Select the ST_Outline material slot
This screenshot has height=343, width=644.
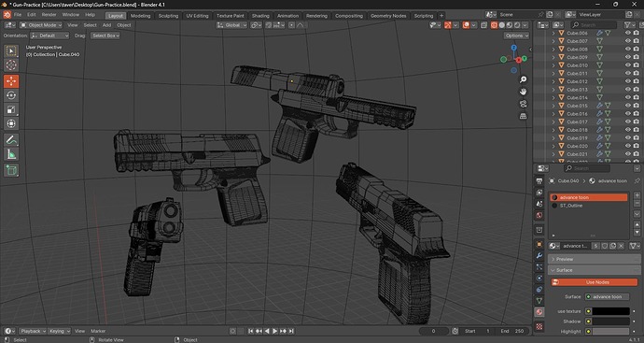(x=589, y=206)
